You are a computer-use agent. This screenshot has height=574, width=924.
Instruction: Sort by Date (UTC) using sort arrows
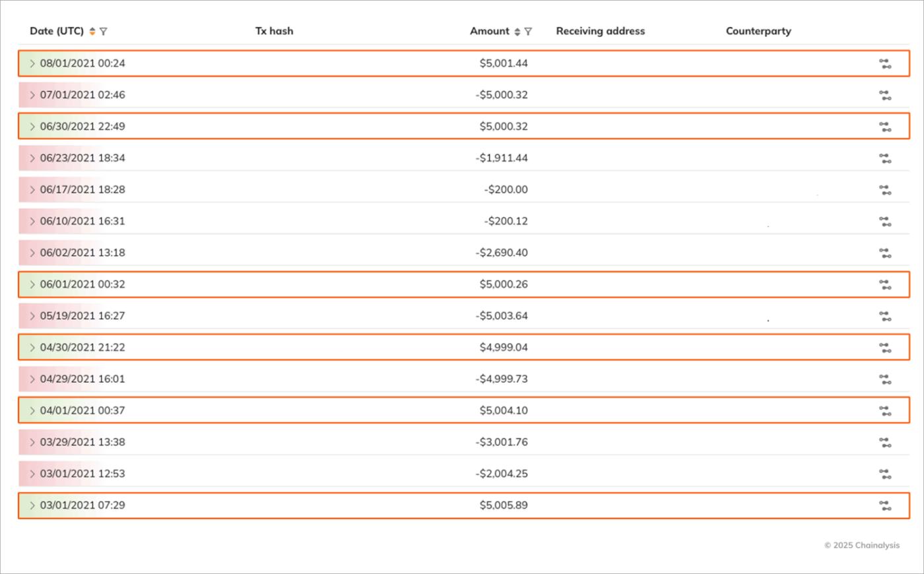tap(92, 32)
